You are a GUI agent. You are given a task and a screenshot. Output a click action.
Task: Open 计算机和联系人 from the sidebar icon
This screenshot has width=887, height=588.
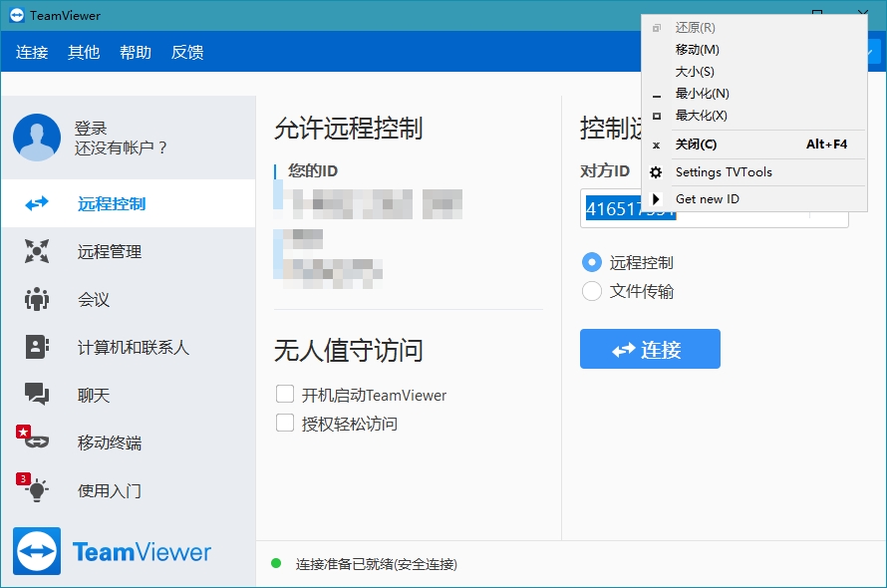point(37,347)
